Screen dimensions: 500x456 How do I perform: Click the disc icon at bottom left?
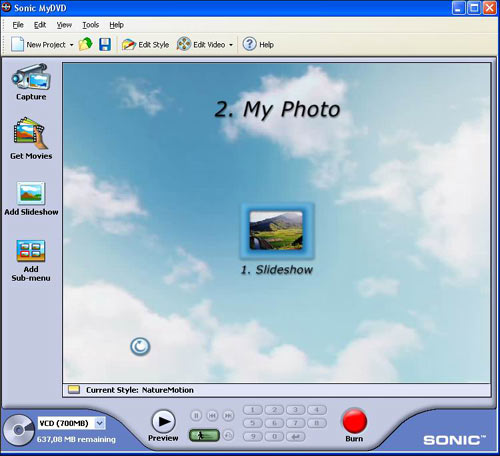(x=18, y=430)
